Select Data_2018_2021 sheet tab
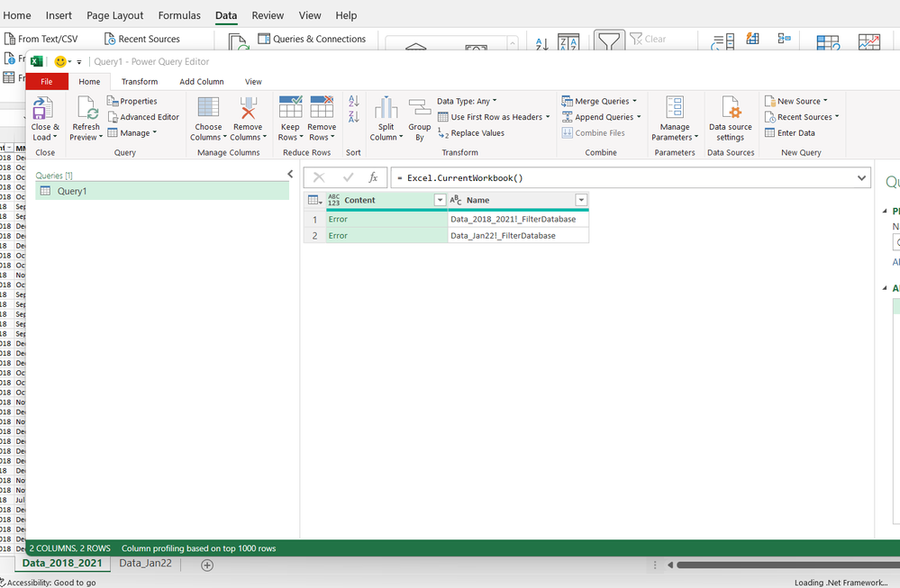 62,564
